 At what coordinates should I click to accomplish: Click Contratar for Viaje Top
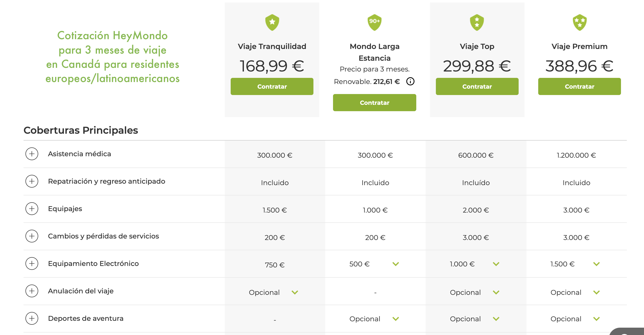pyautogui.click(x=477, y=86)
